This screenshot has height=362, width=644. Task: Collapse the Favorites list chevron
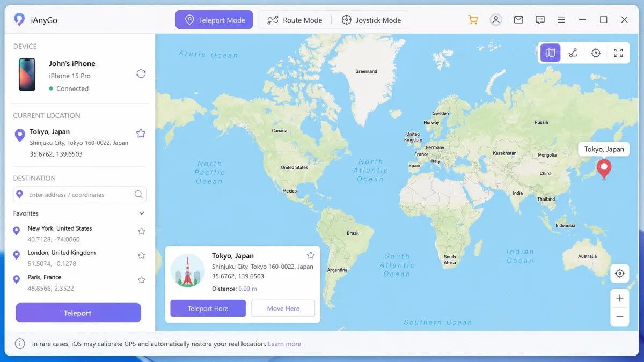(x=142, y=213)
